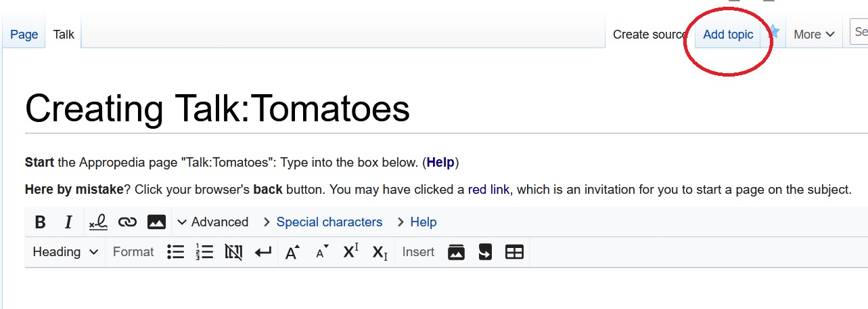Open the More menu
The width and height of the screenshot is (868, 309).
(x=814, y=35)
